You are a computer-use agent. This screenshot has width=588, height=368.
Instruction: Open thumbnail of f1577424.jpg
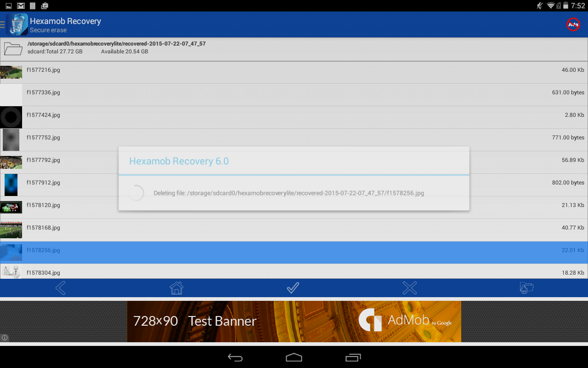pos(11,117)
